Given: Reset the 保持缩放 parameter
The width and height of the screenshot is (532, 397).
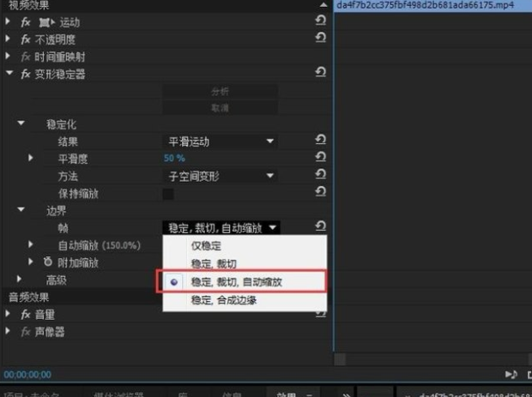Looking at the screenshot, I should pyautogui.click(x=320, y=191).
